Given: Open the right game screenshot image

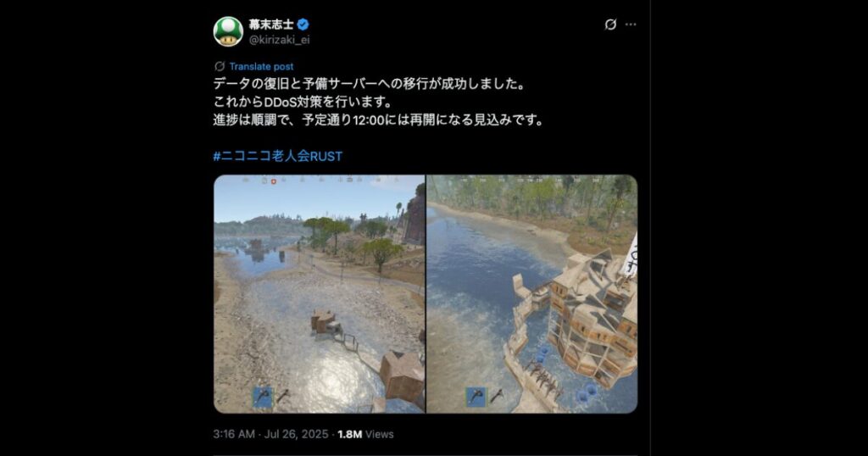Looking at the screenshot, I should click(532, 294).
